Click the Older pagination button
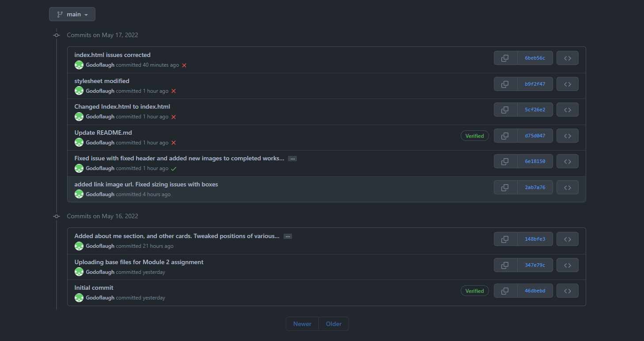 pyautogui.click(x=333, y=323)
